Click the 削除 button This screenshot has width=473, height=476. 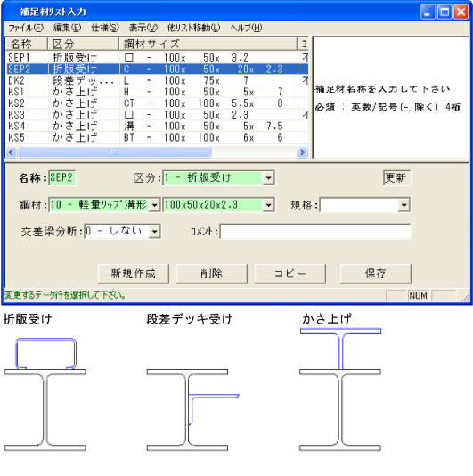pyautogui.click(x=212, y=274)
